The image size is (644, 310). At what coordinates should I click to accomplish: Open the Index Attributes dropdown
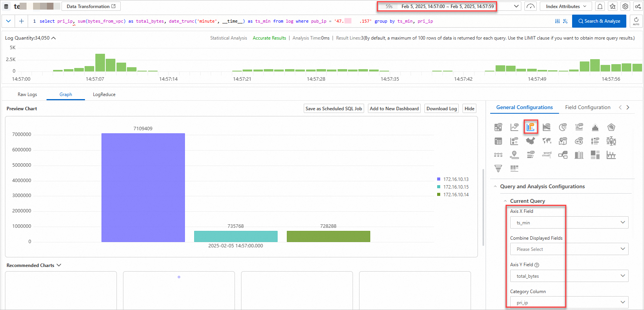pos(566,7)
